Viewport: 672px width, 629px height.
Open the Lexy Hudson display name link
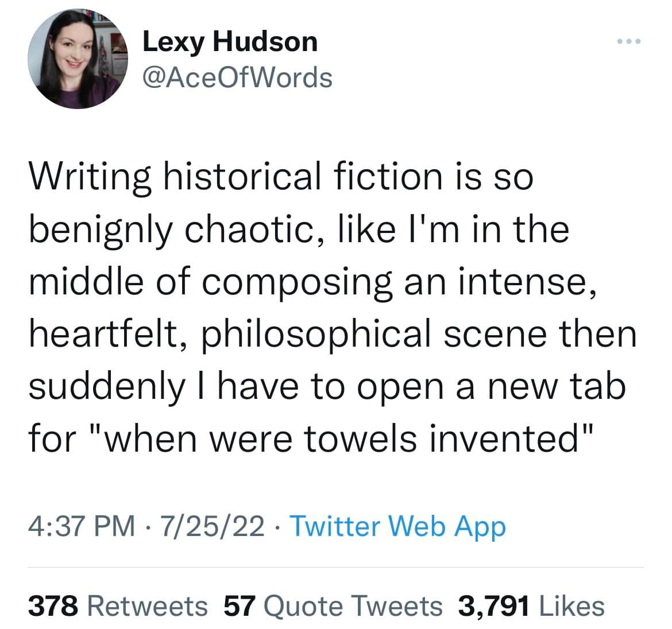[229, 42]
